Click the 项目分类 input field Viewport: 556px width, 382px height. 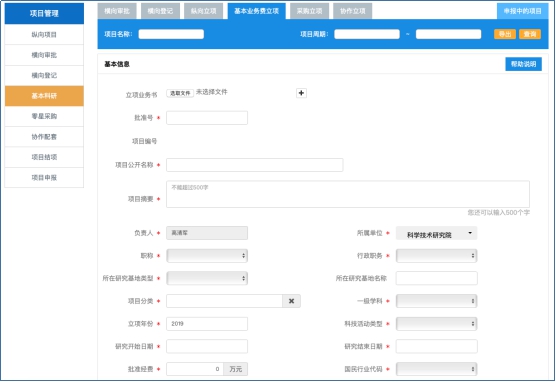224,301
